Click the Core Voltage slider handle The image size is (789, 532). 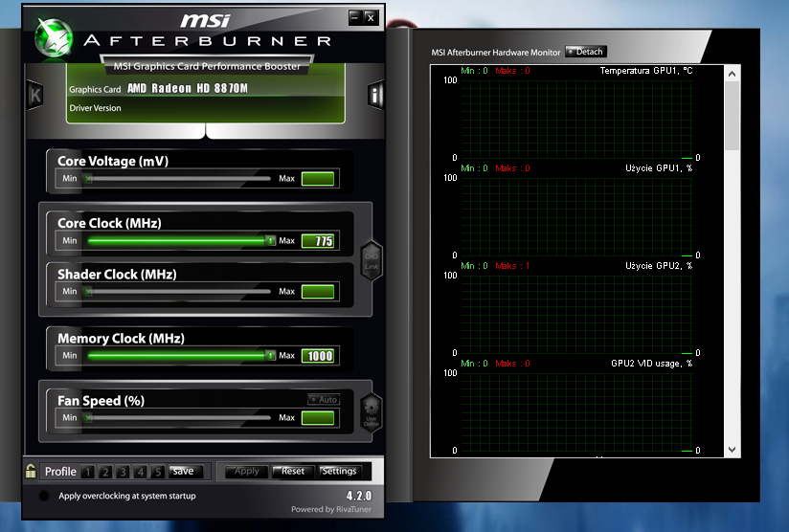coord(88,179)
